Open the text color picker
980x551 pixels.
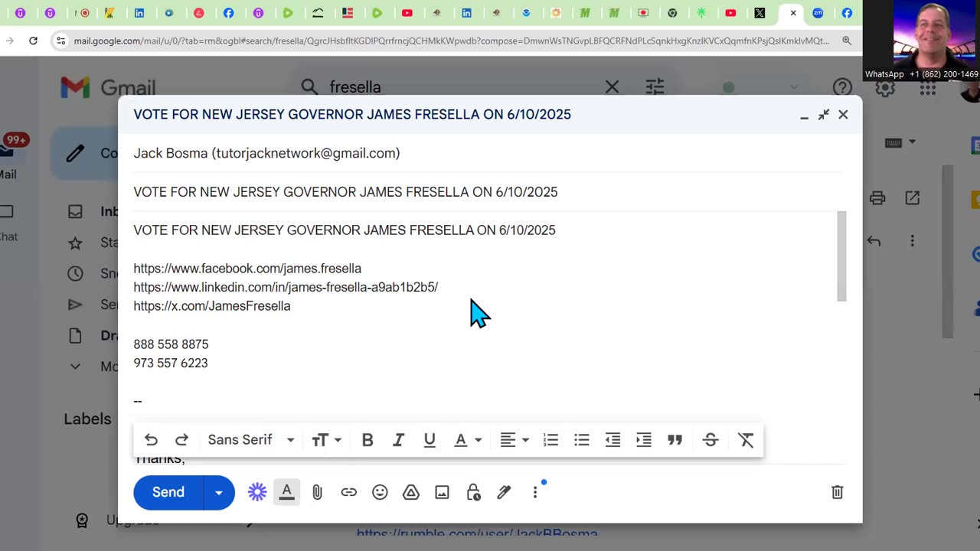pyautogui.click(x=468, y=440)
